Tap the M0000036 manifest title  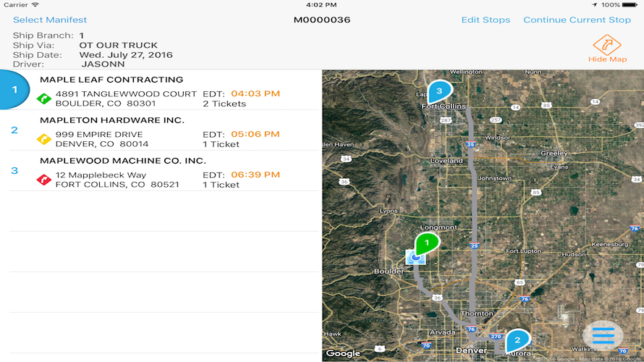point(322,20)
